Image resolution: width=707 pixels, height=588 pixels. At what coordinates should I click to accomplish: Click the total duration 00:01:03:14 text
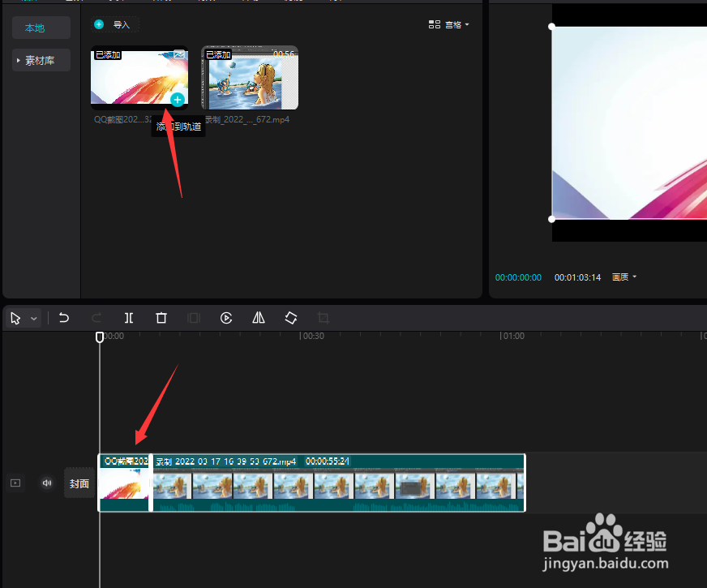point(577,277)
